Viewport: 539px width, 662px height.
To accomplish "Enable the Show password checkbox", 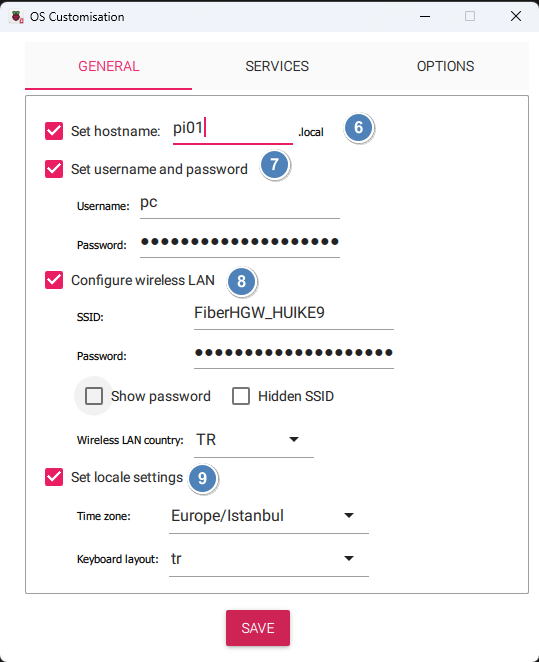I will [94, 396].
